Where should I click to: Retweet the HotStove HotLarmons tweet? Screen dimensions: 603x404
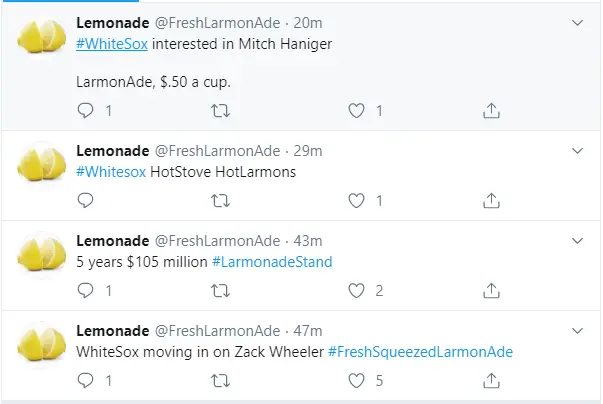tap(220, 200)
